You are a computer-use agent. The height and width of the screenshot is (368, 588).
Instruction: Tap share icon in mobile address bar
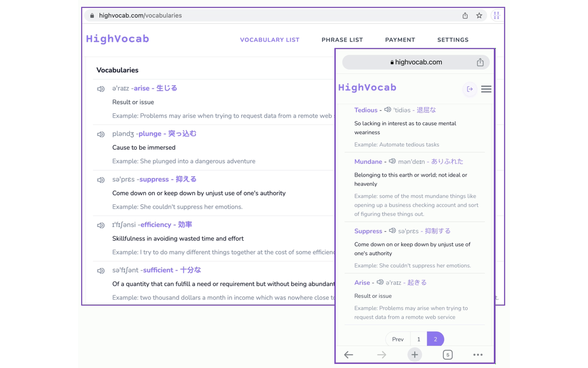(480, 62)
